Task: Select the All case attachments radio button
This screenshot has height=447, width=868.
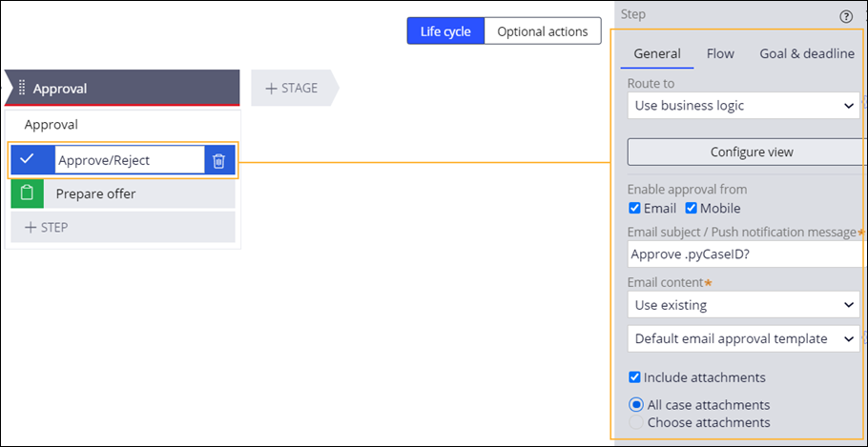Action: pyautogui.click(x=636, y=405)
